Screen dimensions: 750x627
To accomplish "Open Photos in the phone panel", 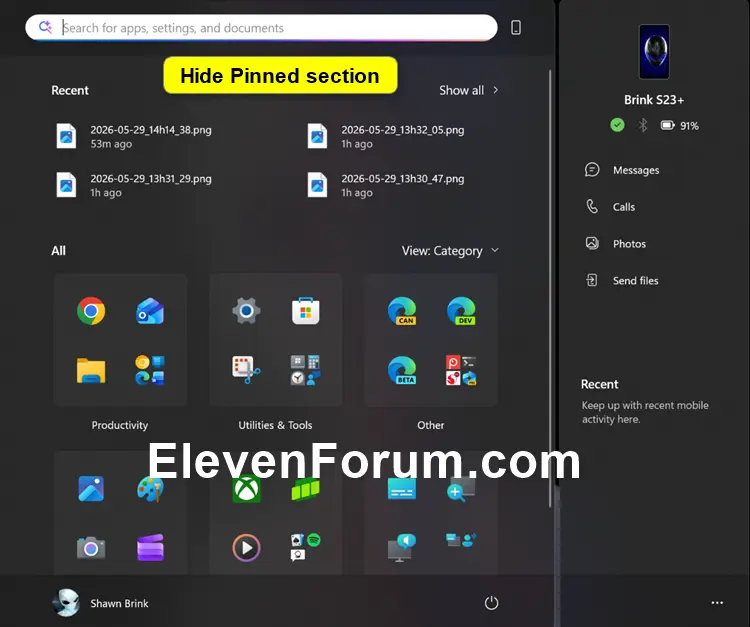I will click(x=615, y=243).
